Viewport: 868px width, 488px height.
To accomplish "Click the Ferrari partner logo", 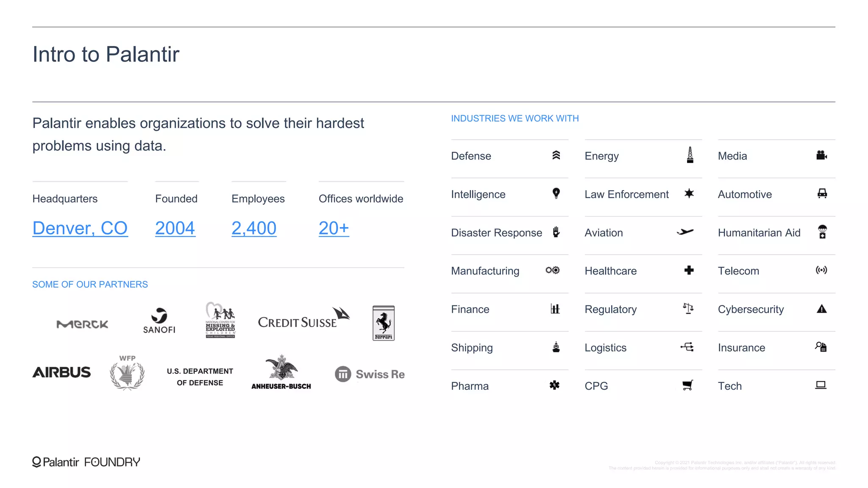I will click(x=384, y=323).
